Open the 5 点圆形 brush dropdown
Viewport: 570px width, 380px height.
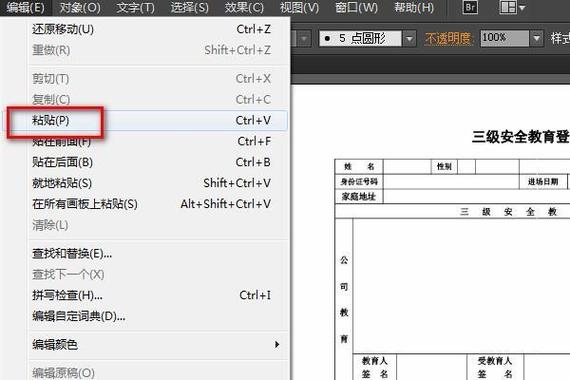[x=360, y=38]
